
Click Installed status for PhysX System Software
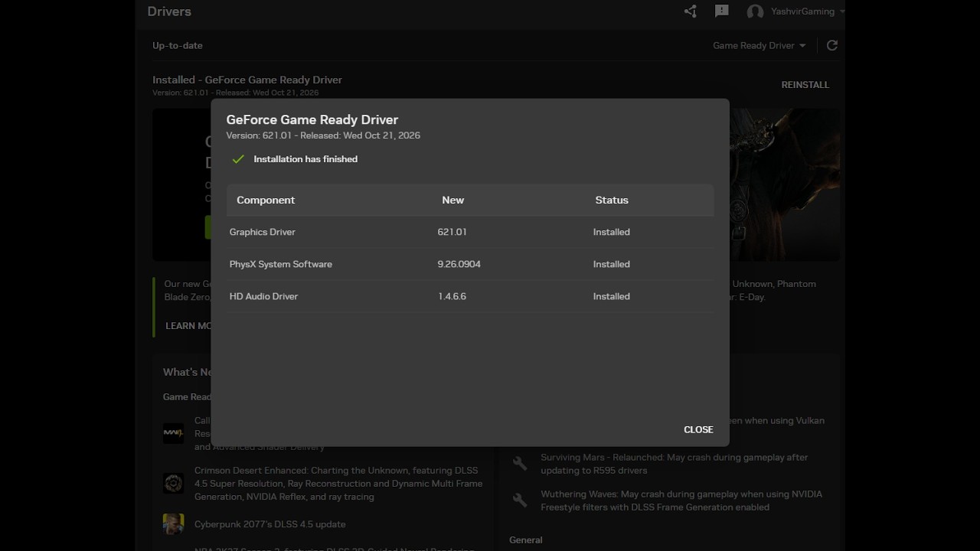612,264
